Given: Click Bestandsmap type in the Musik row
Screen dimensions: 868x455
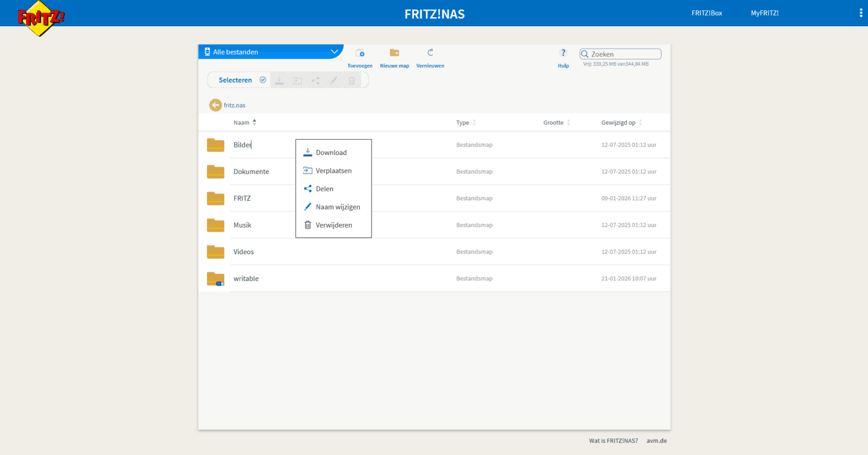Looking at the screenshot, I should click(x=474, y=225).
